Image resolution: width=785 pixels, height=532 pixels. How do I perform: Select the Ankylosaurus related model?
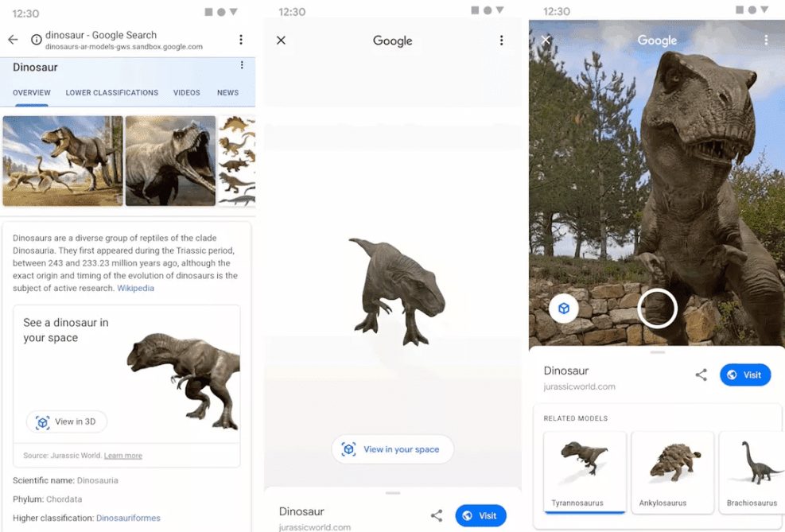672,472
